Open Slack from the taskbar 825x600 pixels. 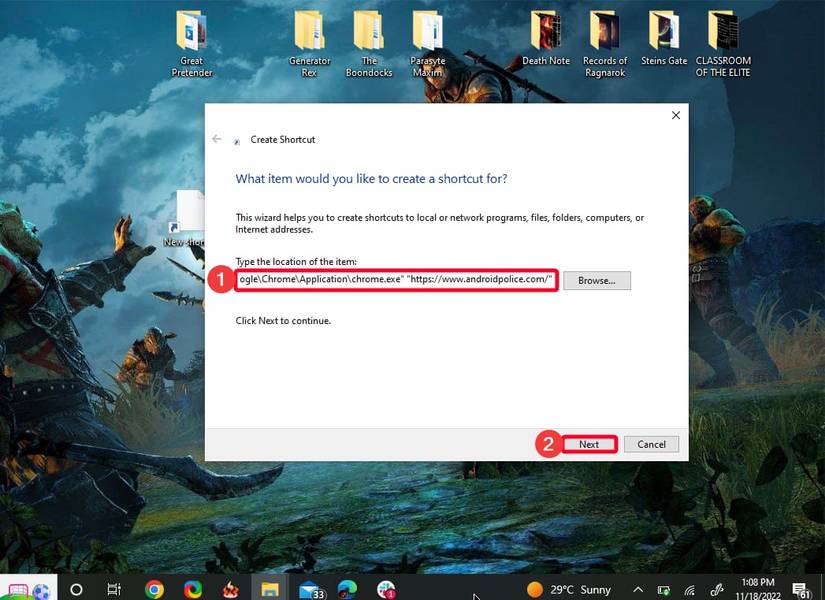pyautogui.click(x=386, y=589)
